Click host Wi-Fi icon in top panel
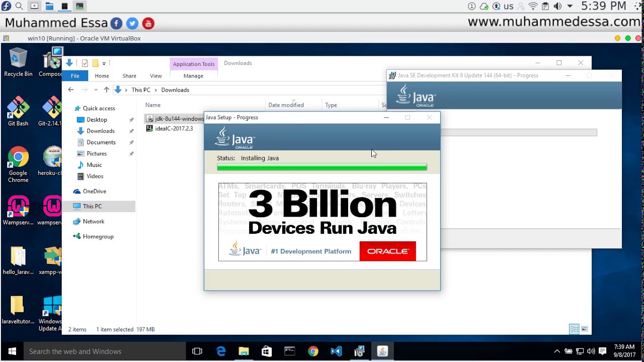 [533, 6]
